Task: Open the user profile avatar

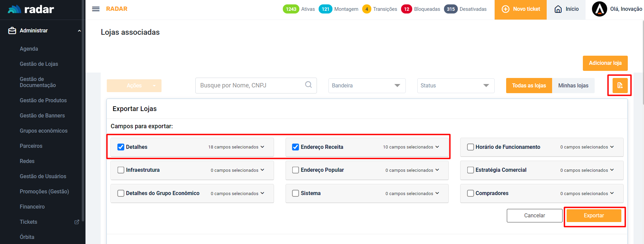Action: pyautogui.click(x=599, y=9)
